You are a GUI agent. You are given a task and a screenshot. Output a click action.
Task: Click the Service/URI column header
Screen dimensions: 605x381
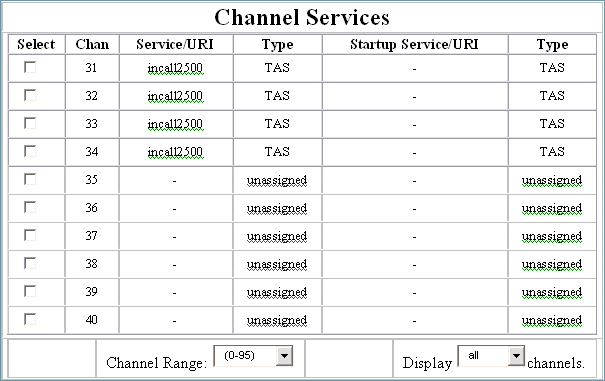click(175, 44)
